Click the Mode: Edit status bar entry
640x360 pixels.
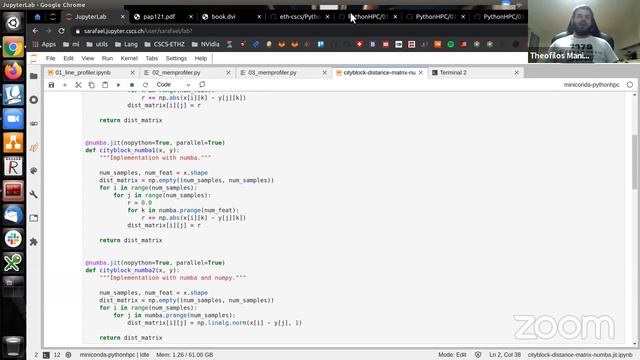tap(452, 355)
